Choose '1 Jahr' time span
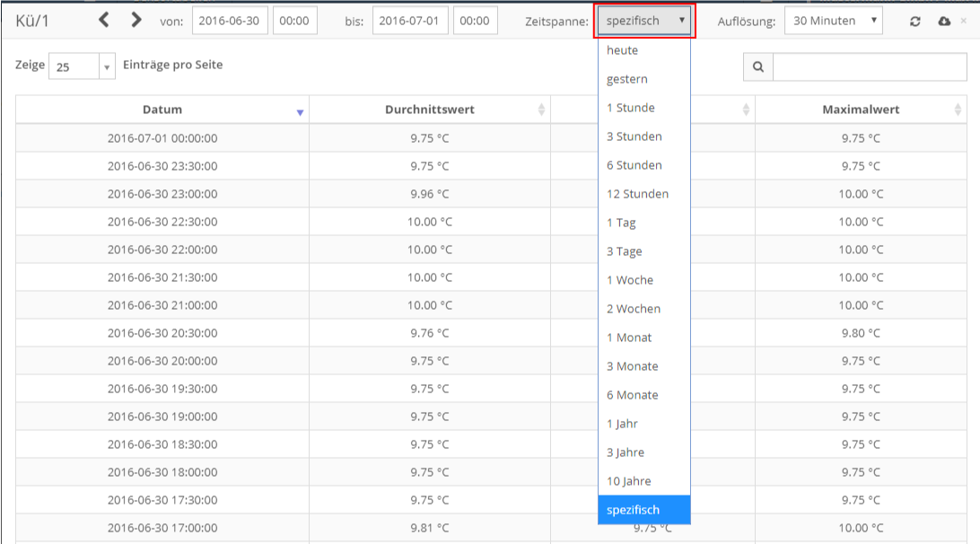This screenshot has width=980, height=544. pos(644,424)
